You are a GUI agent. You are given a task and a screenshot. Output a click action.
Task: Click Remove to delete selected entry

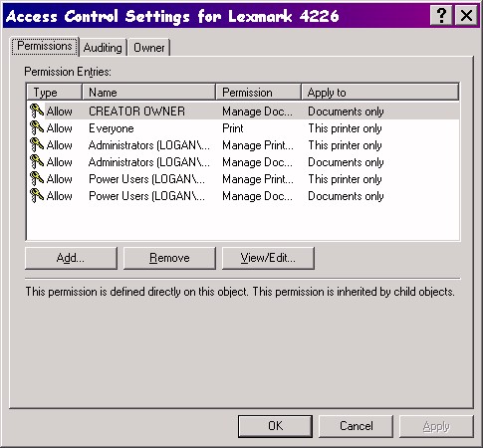(169, 258)
